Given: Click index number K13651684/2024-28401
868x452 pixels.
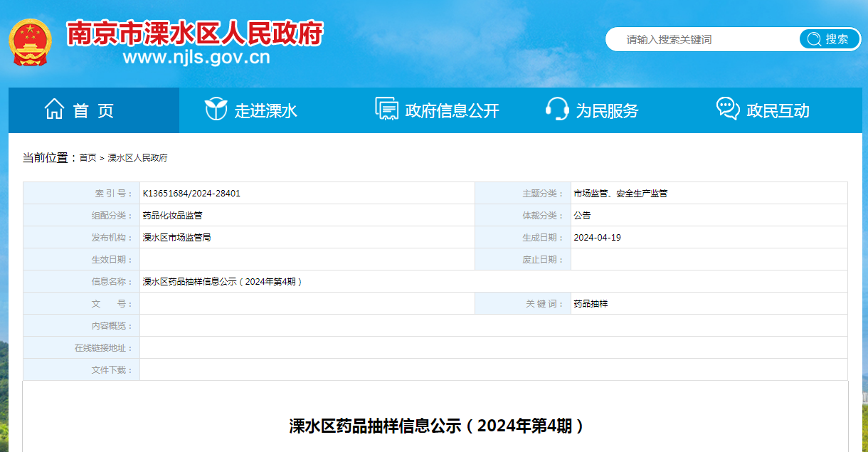Looking at the screenshot, I should click(191, 194).
